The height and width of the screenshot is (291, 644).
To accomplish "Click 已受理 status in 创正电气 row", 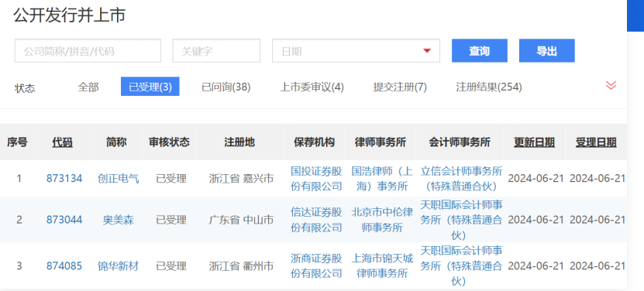I will click(171, 179).
